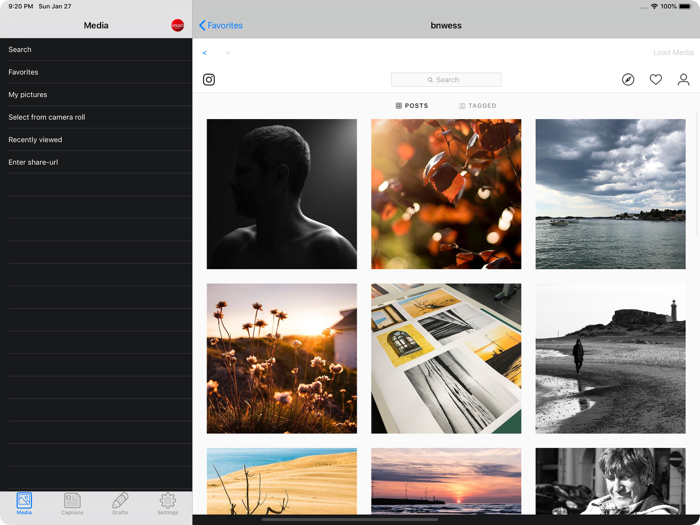Open the sunset wildflowers photo

pyautogui.click(x=282, y=358)
